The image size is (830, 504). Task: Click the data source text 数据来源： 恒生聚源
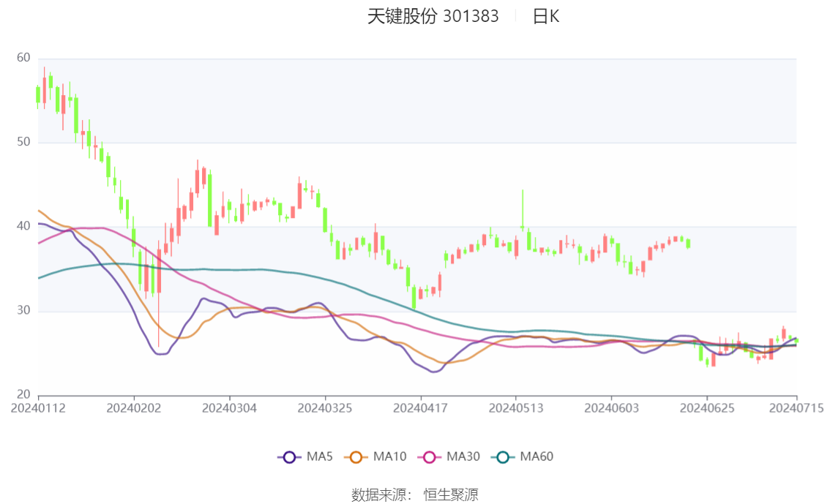click(x=415, y=495)
